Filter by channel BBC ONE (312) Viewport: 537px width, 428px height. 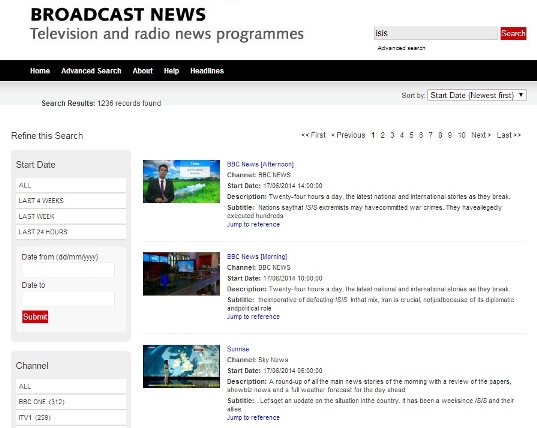point(71,402)
